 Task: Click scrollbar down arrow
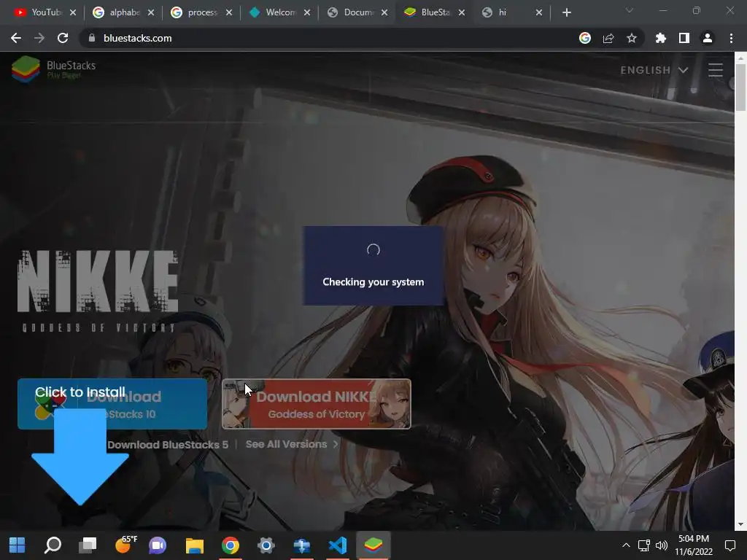pos(740,525)
